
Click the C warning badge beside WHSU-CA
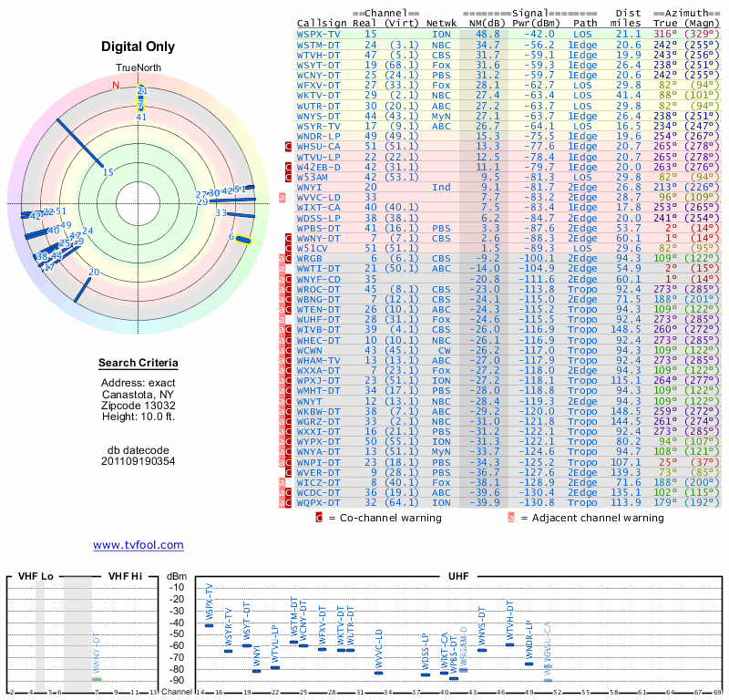(288, 147)
